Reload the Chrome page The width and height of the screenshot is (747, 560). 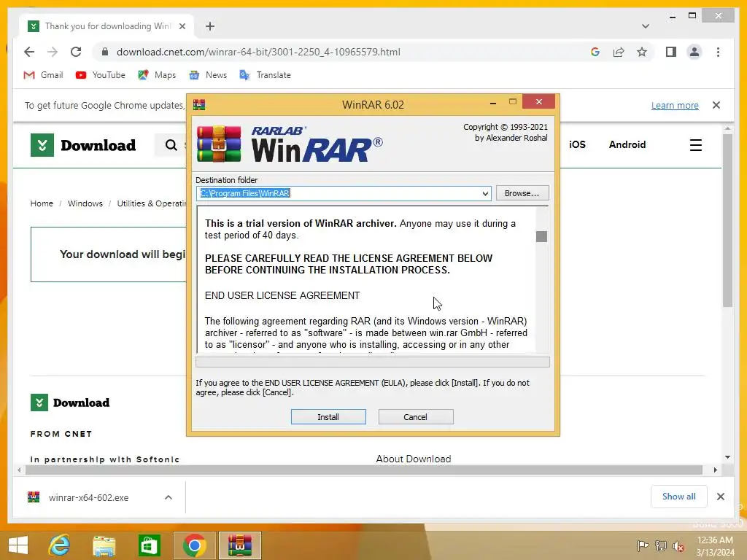[76, 52]
